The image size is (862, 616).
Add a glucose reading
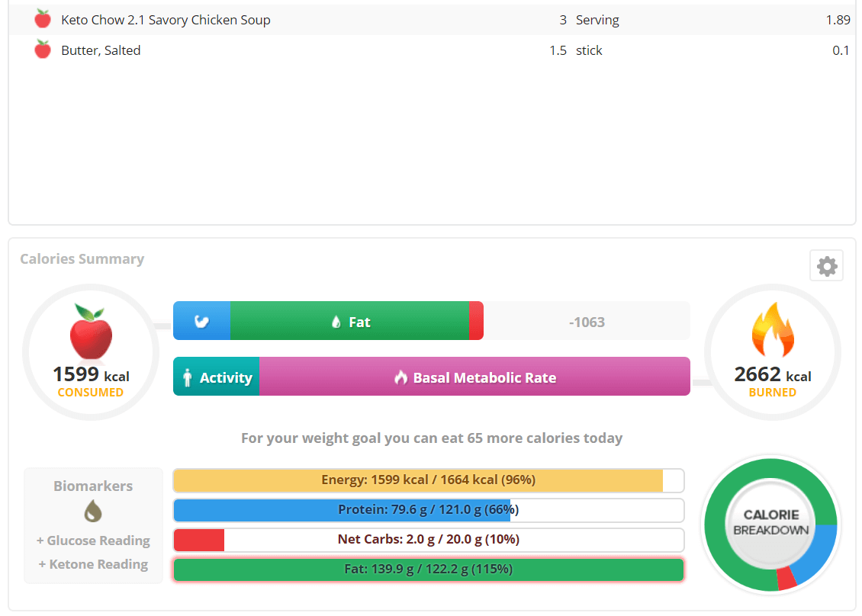pos(93,541)
